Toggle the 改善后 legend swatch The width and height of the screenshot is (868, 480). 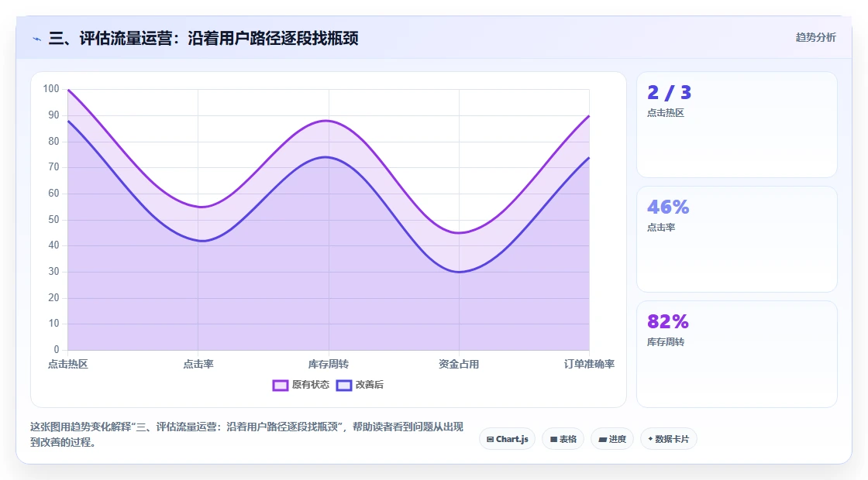[344, 385]
